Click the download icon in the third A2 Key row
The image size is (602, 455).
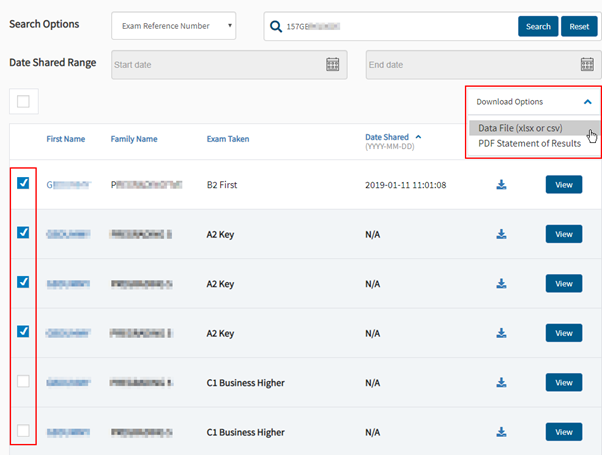(x=501, y=333)
